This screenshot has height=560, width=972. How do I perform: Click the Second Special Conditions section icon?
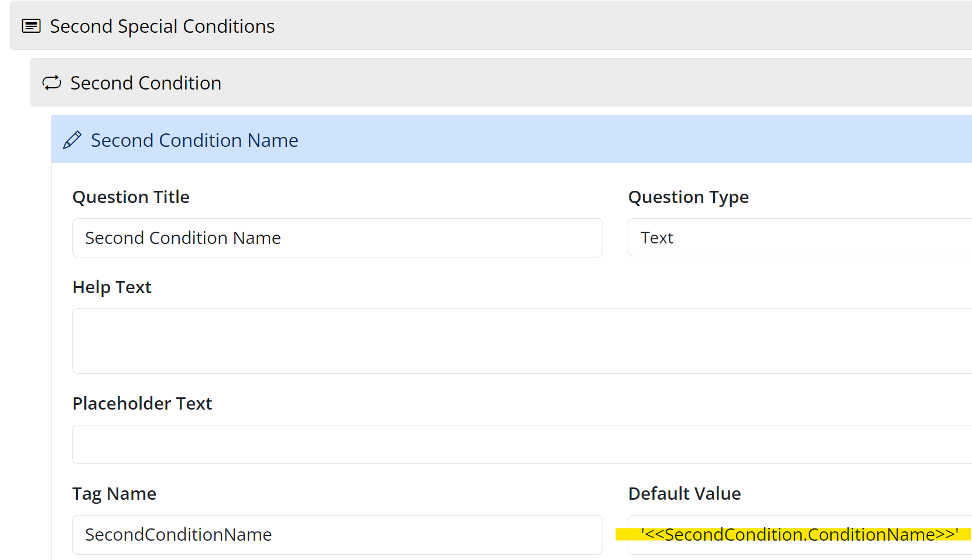click(x=31, y=26)
